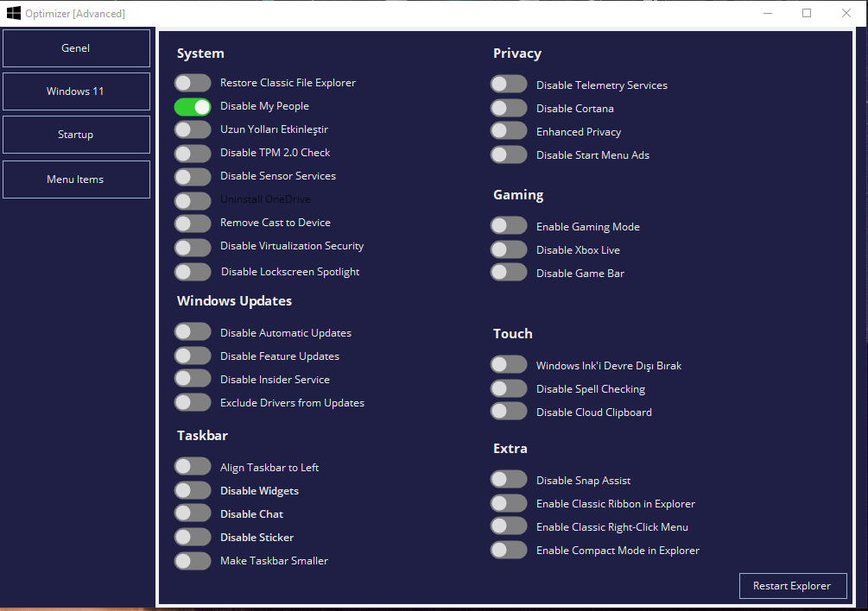Select the Windows 11 section
Screen dimensions: 868x611
76,91
